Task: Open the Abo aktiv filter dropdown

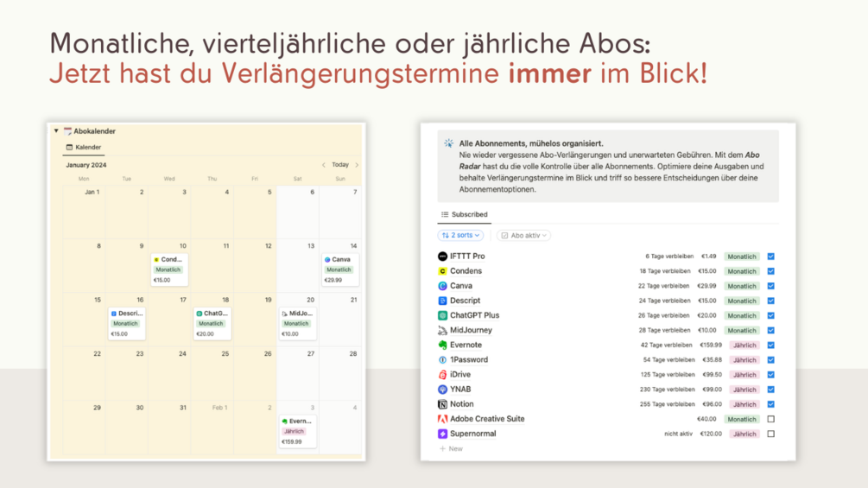Action: [x=523, y=235]
